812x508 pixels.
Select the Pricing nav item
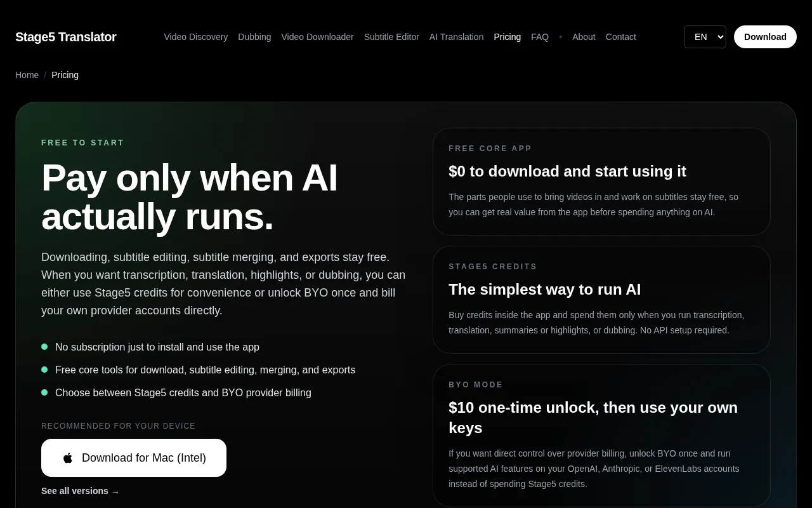(507, 37)
